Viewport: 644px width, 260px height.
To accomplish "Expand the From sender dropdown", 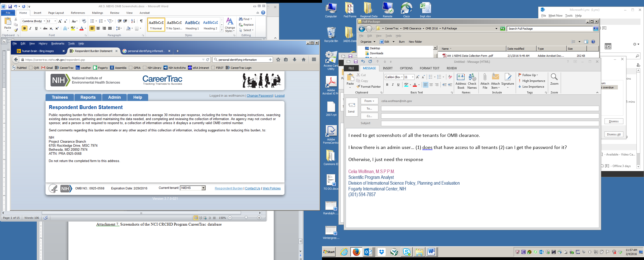I will coord(369,101).
